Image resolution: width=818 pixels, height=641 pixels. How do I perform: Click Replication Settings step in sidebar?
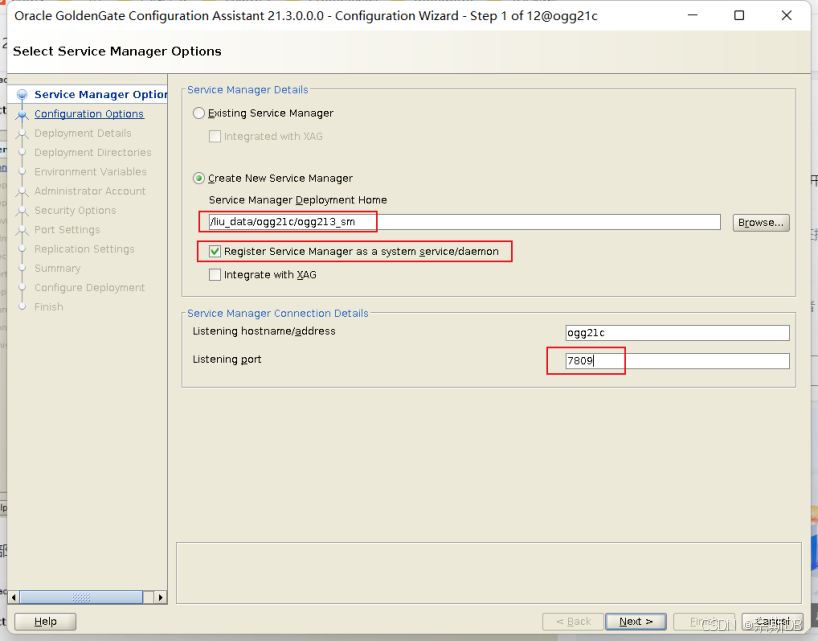click(84, 249)
